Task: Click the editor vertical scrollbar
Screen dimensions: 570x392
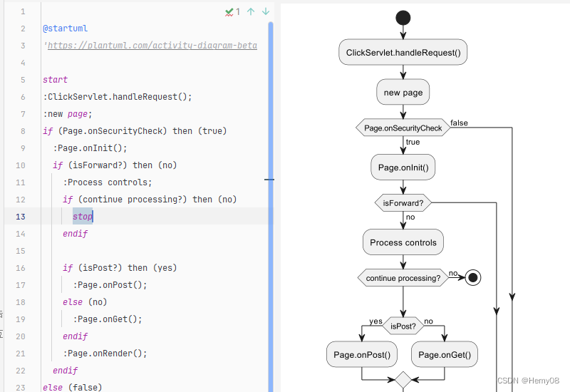Action: pyautogui.click(x=271, y=207)
